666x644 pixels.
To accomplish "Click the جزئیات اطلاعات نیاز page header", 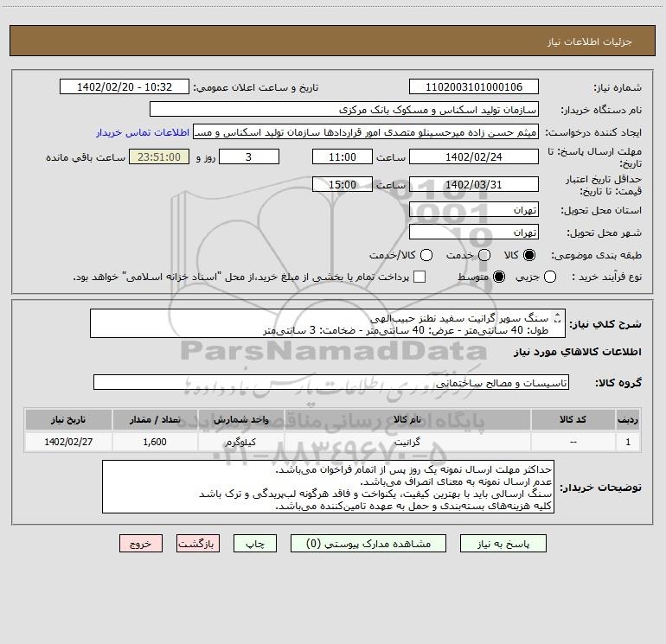I will 590,41.
